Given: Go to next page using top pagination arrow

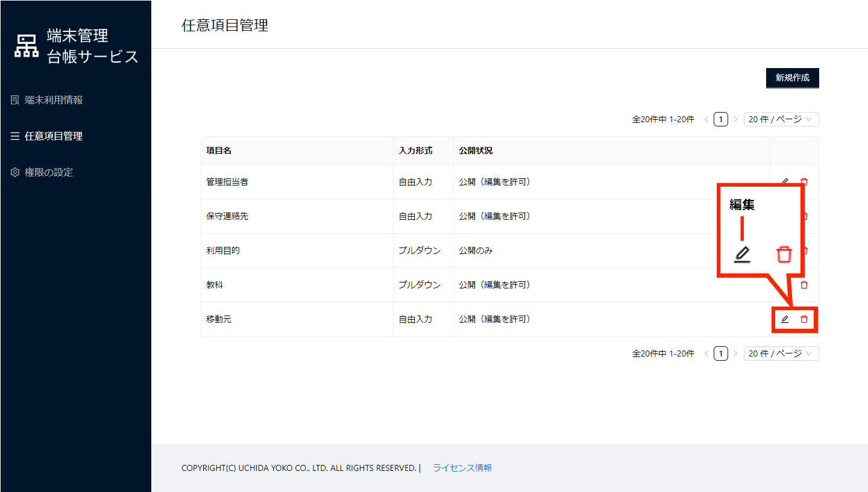Looking at the screenshot, I should click(735, 119).
